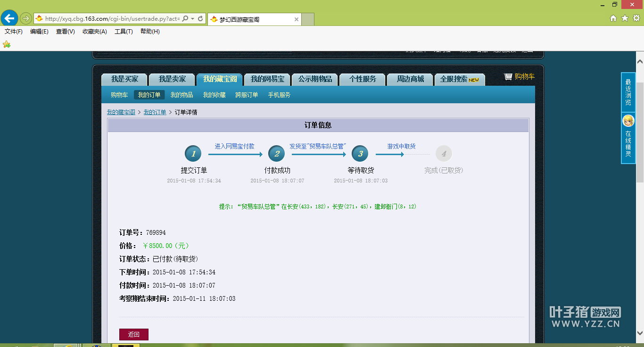Open the Favorites star icon
This screenshot has height=347, width=644.
[625, 18]
